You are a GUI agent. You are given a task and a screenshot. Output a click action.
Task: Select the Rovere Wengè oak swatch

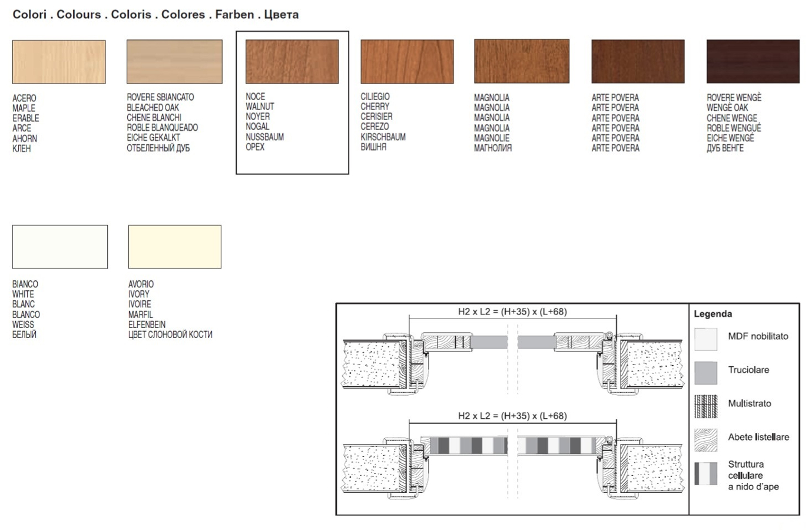coord(753,62)
